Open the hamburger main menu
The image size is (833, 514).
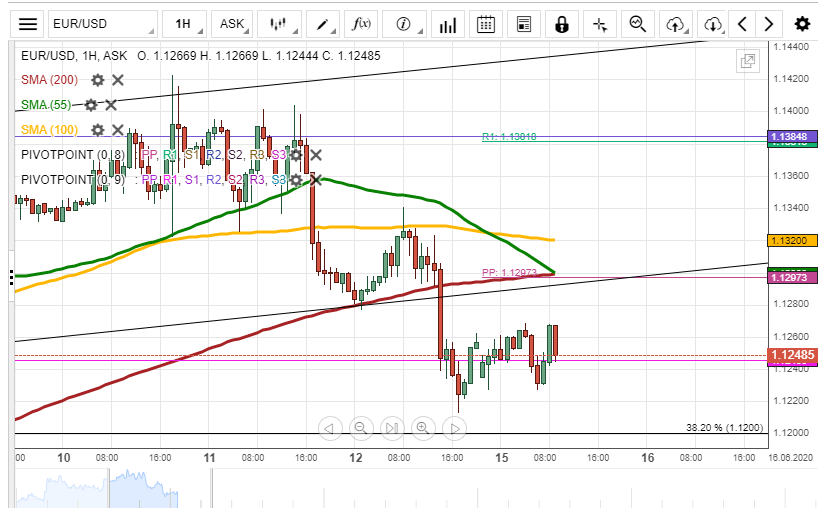click(28, 24)
